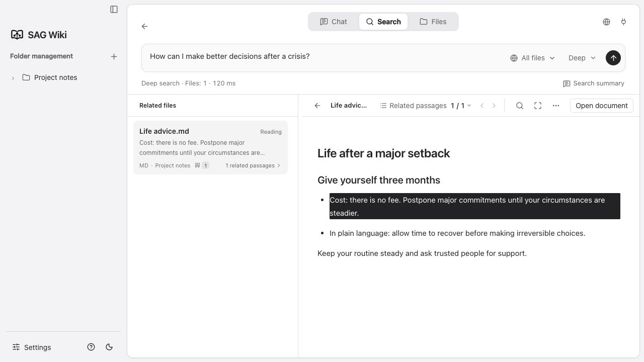Select the Search tab
This screenshot has height=362, width=644.
(383, 22)
